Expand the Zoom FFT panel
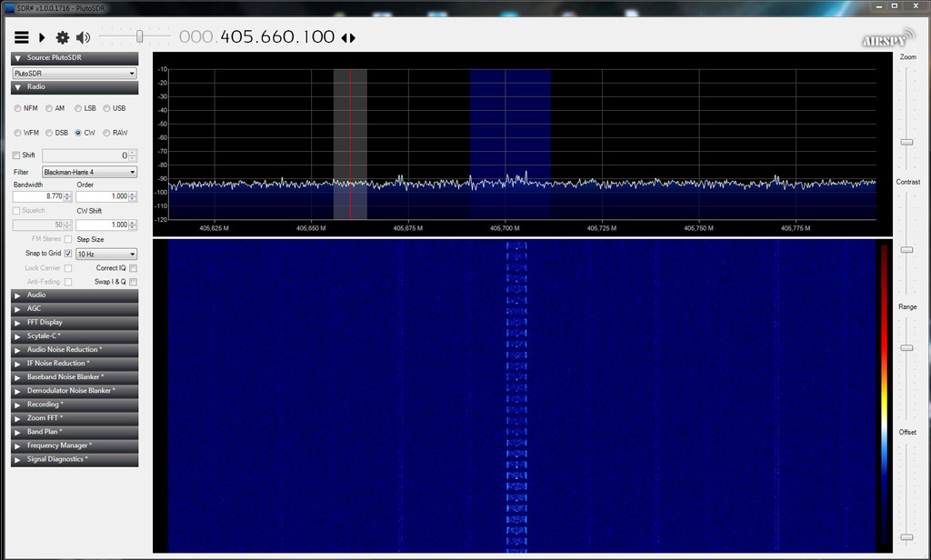This screenshot has width=931, height=560. (x=75, y=418)
